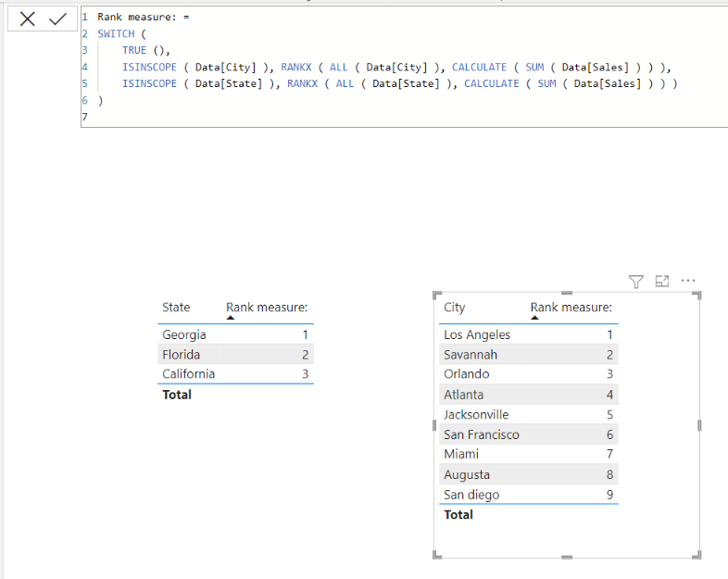Cancel the formula edit with X icon
The width and height of the screenshot is (728, 579).
coord(28,19)
